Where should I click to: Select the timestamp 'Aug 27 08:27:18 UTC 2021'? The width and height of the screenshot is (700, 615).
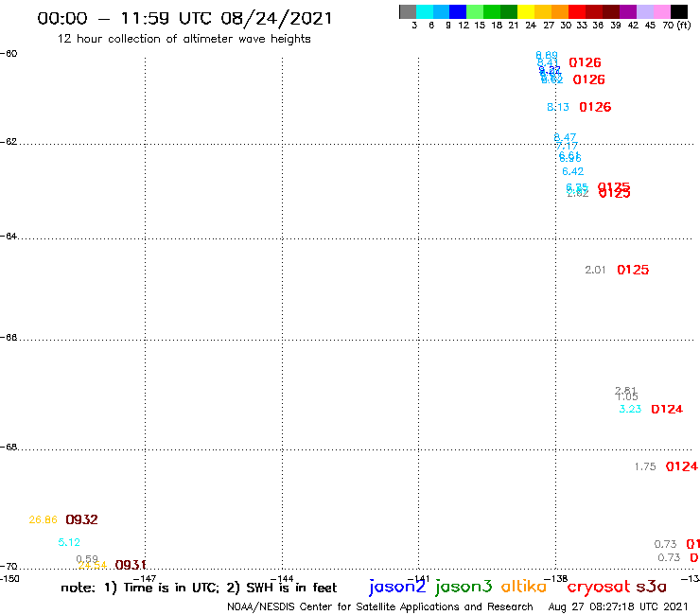pyautogui.click(x=619, y=606)
